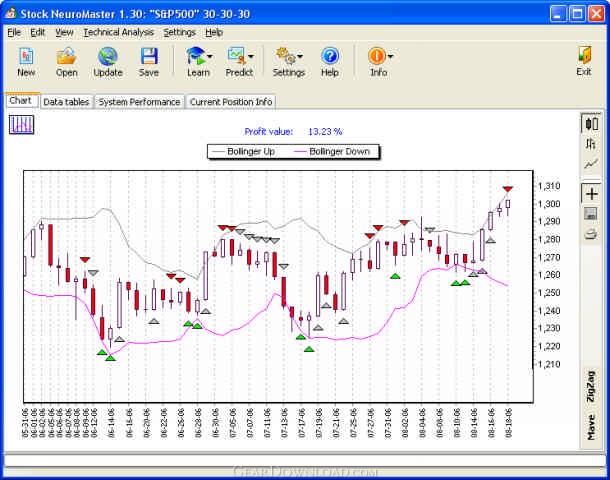
Task: Click the Predict toolbar icon
Action: pyautogui.click(x=237, y=56)
